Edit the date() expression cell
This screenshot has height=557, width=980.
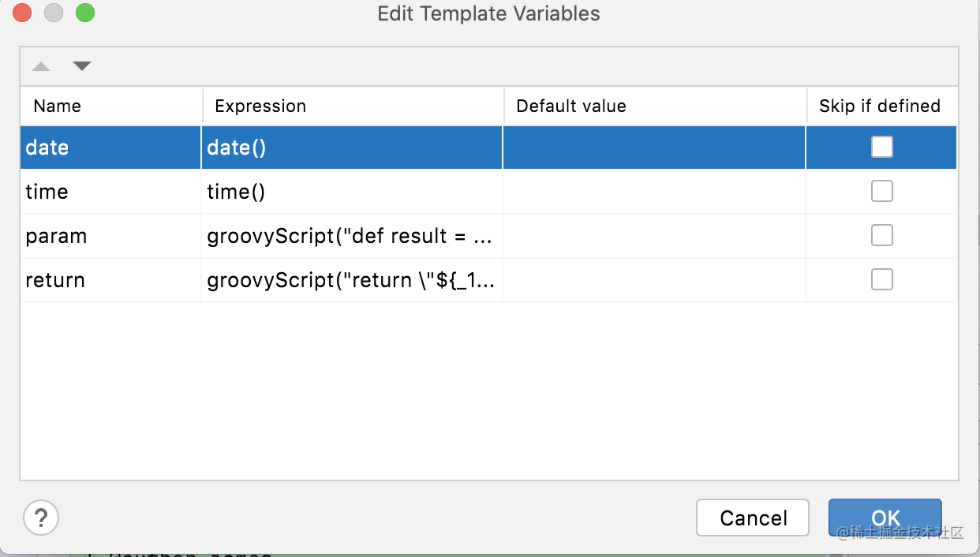pos(352,148)
